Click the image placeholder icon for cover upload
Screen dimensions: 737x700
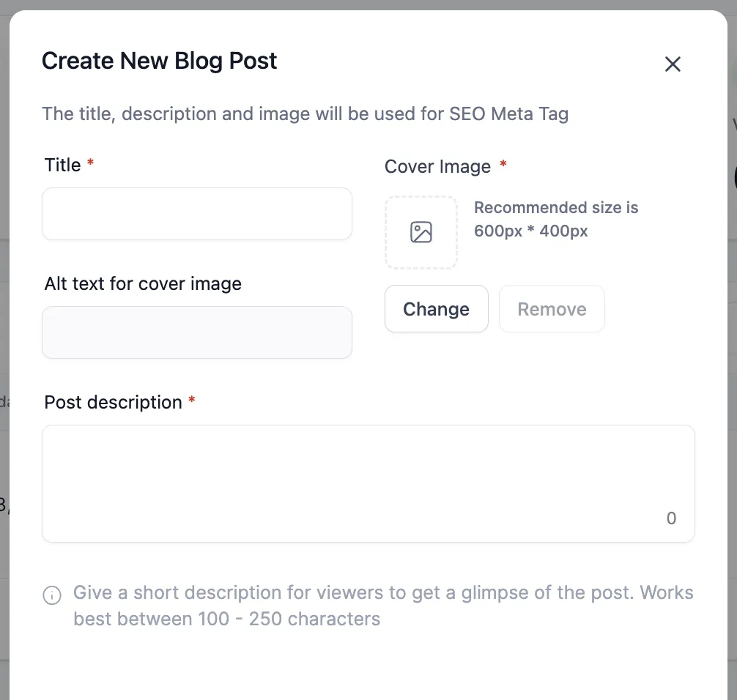(421, 233)
